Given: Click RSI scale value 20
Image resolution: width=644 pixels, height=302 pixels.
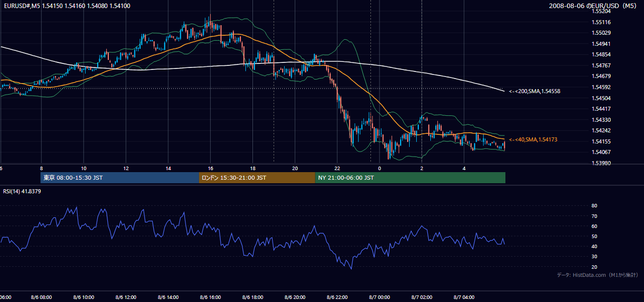Looking at the screenshot, I should [595, 267].
